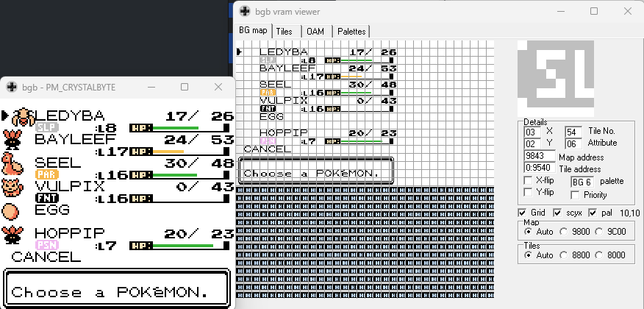Toggle the pal checkbox
Image resolution: width=644 pixels, height=309 pixels.
(x=593, y=213)
